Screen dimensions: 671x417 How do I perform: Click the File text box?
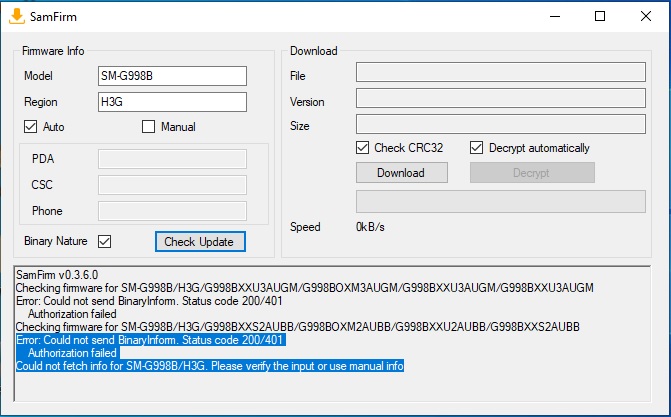pos(501,72)
